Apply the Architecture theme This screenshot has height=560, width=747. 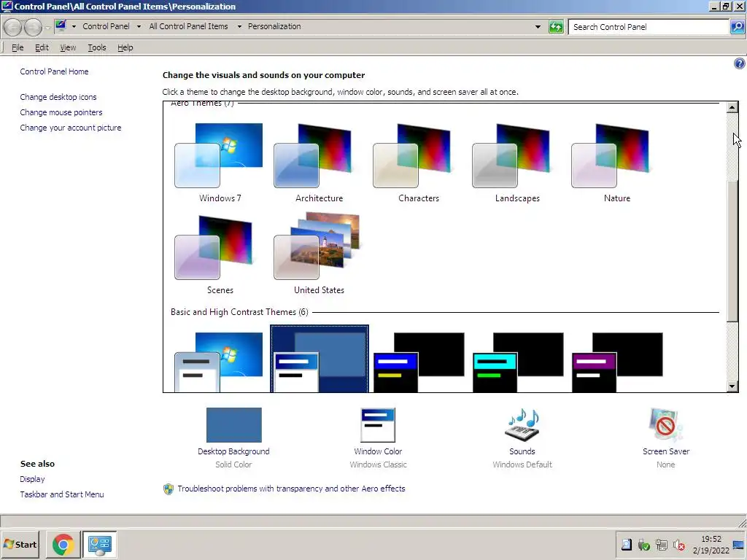(318, 163)
